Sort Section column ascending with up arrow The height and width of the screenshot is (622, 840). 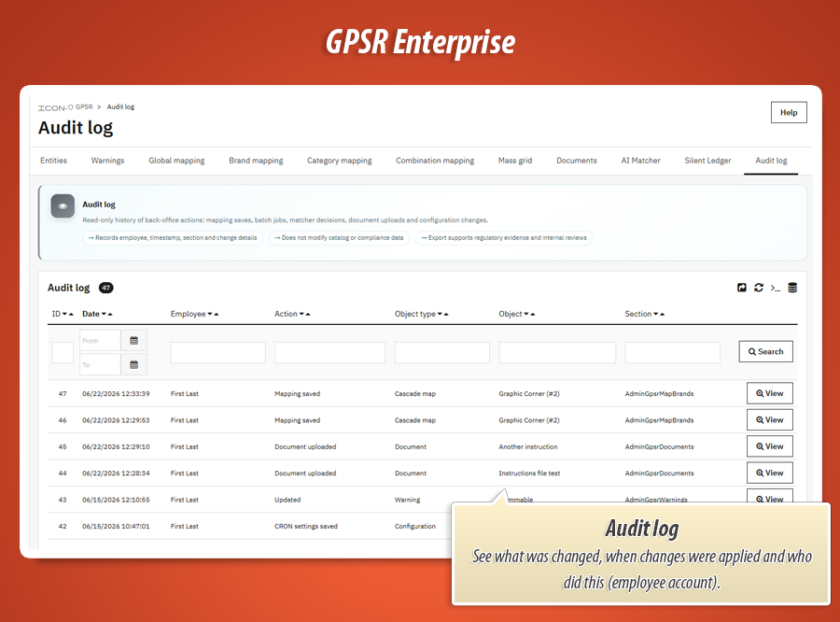(662, 314)
